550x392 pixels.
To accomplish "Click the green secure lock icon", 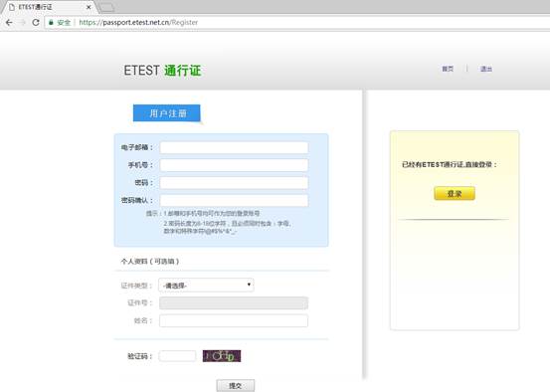I will click(x=51, y=23).
